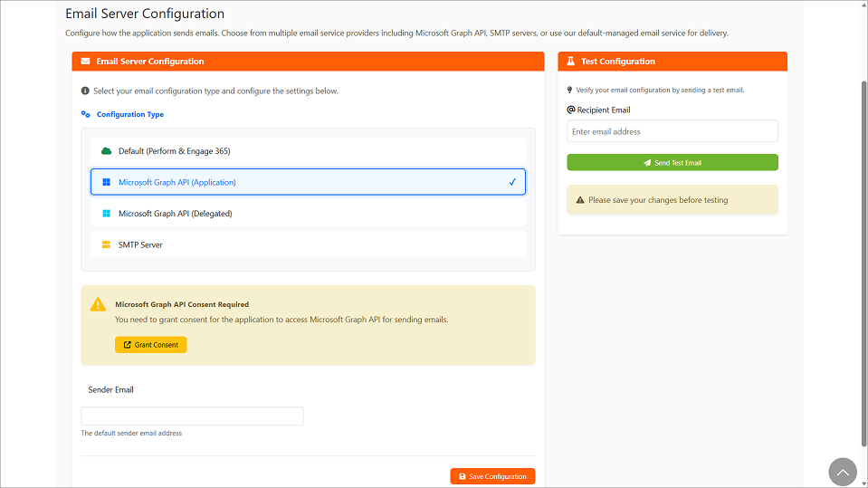Screen dimensions: 868x488
Task: Click the Windows logo icon beside Graph API (Application)
Action: coord(106,182)
